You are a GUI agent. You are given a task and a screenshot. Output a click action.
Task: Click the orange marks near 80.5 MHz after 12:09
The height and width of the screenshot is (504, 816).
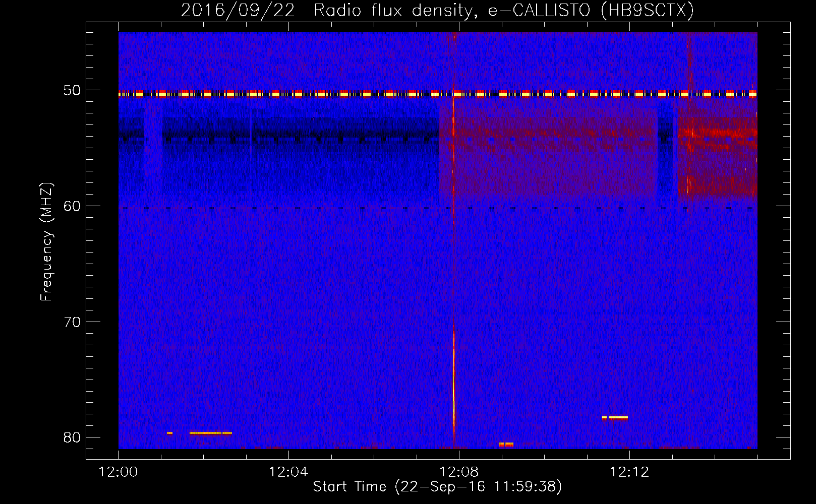click(506, 444)
